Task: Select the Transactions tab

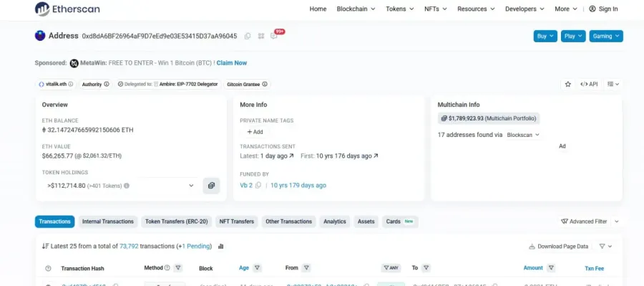Action: 54,221
